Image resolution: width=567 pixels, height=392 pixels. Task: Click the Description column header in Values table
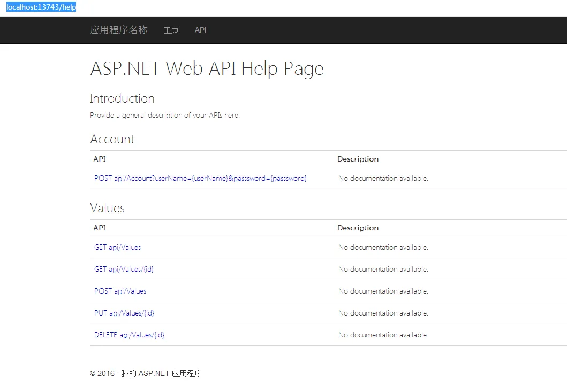[x=358, y=228]
